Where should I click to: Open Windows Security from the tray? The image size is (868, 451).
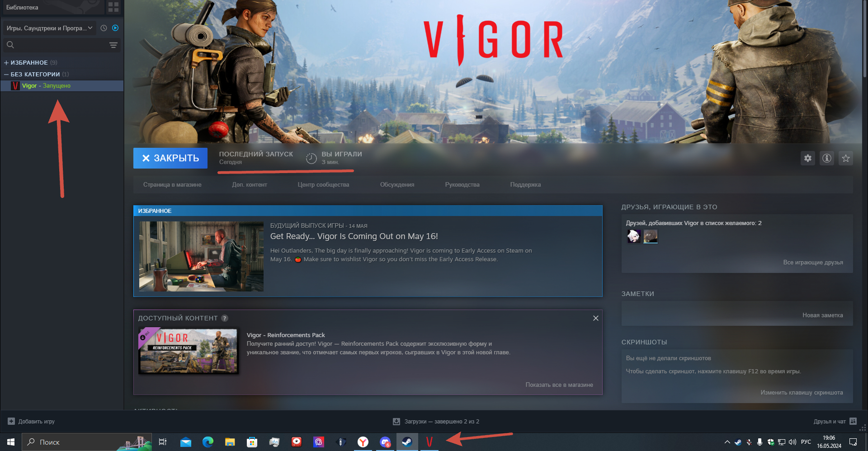(770, 442)
